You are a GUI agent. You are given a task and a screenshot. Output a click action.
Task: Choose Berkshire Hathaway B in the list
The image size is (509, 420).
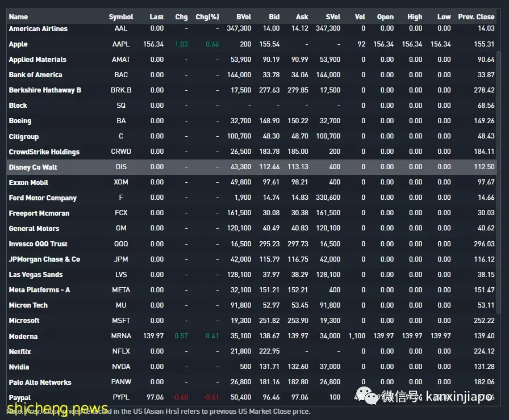[x=45, y=90]
